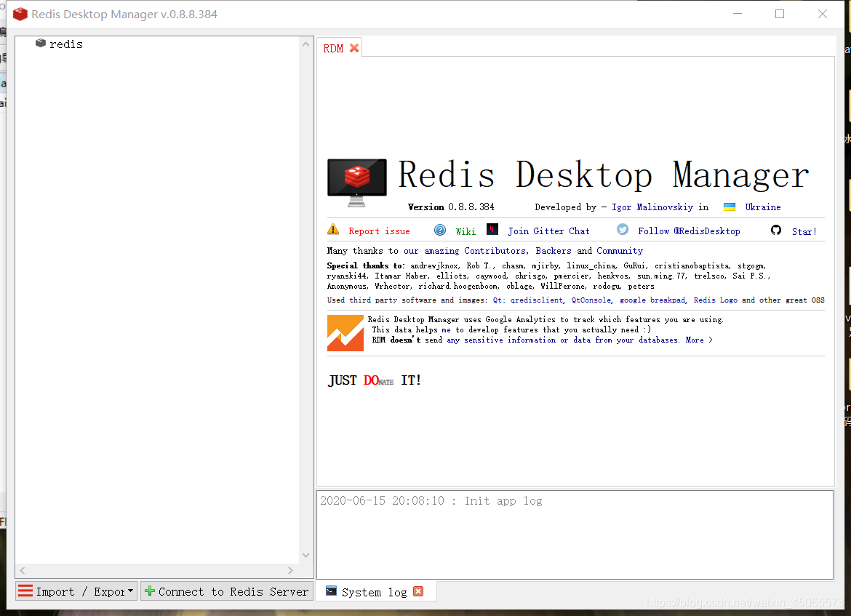Click the Gitter chat icon

pos(492,229)
